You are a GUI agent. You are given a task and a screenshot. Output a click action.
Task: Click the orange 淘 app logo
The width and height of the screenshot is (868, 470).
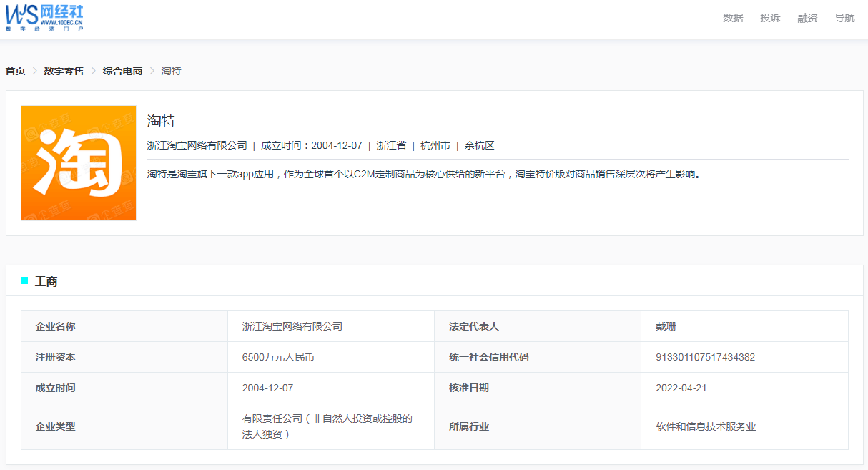click(79, 163)
